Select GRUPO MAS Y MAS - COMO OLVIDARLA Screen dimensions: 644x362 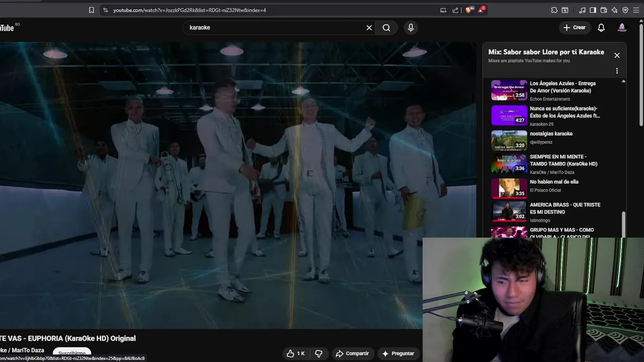click(x=561, y=233)
